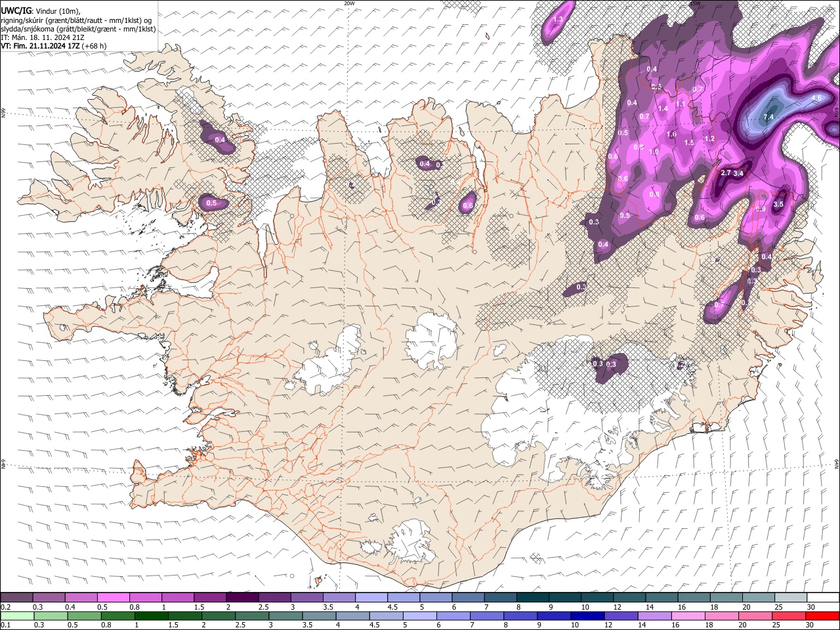840x630 pixels.
Task: Select the light pink rain swatch starting at 16
Action: [x=688, y=616]
